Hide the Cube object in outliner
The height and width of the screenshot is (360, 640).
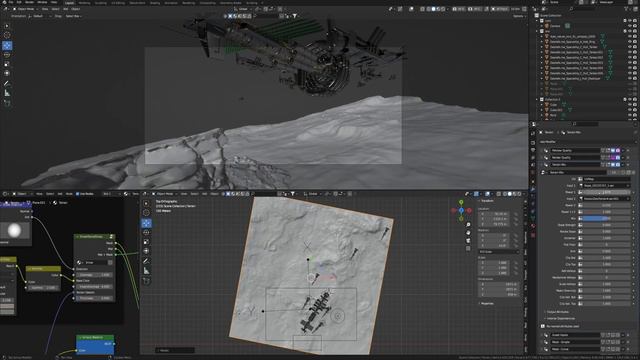[x=630, y=105]
